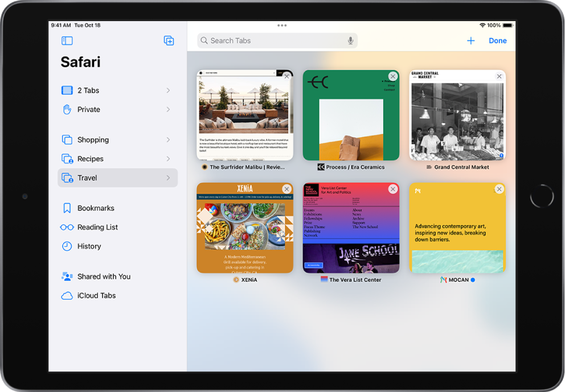
Task: Open the Bookmarks section
Action: point(96,208)
